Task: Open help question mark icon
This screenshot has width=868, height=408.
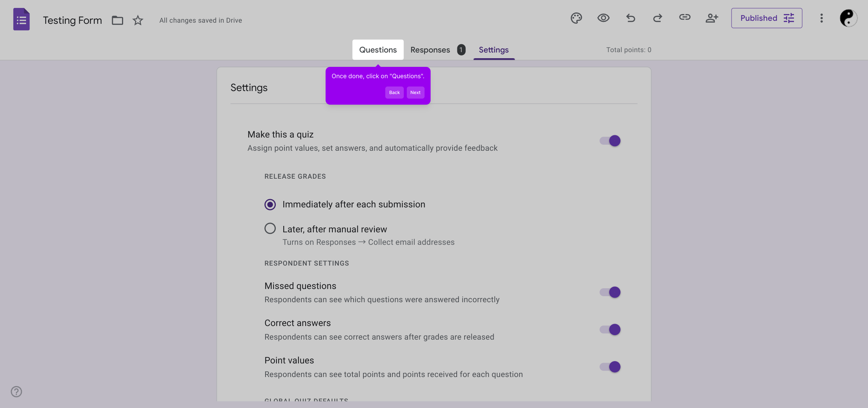Action: coord(16,392)
